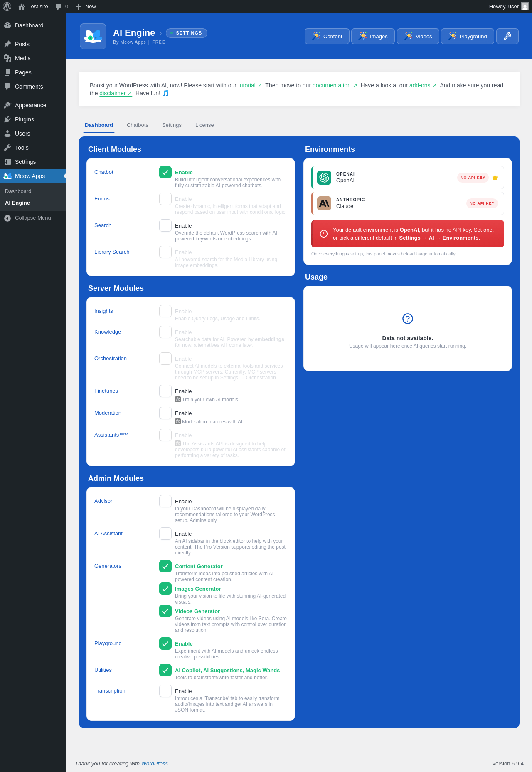
Task: Enable the Knowledge module checkbox
Action: 165,332
